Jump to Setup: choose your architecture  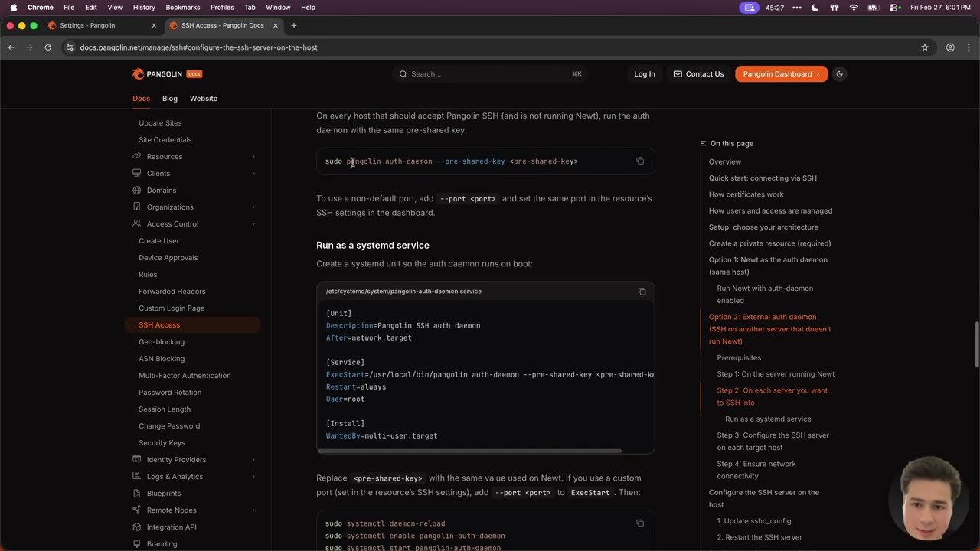pyautogui.click(x=763, y=227)
